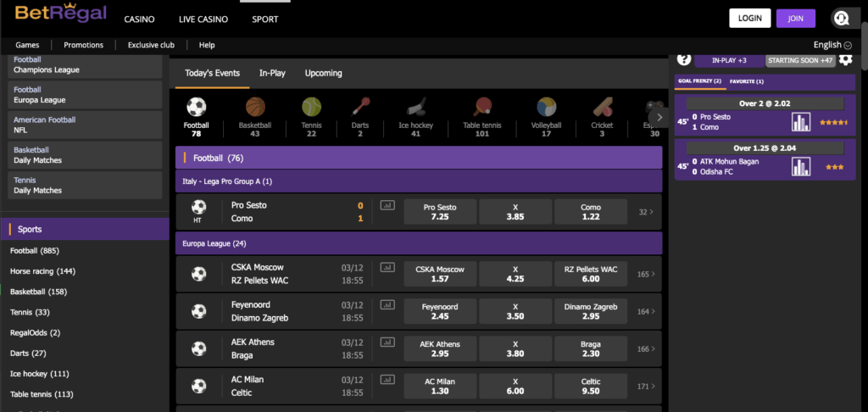868x412 pixels.
Task: Click the JOIN button
Action: [x=795, y=19]
